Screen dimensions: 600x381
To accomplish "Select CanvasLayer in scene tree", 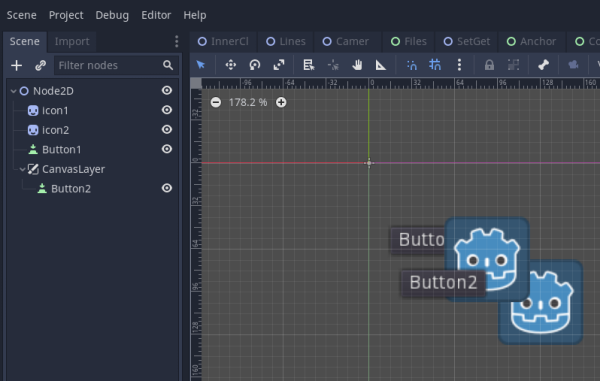I will pyautogui.click(x=73, y=169).
